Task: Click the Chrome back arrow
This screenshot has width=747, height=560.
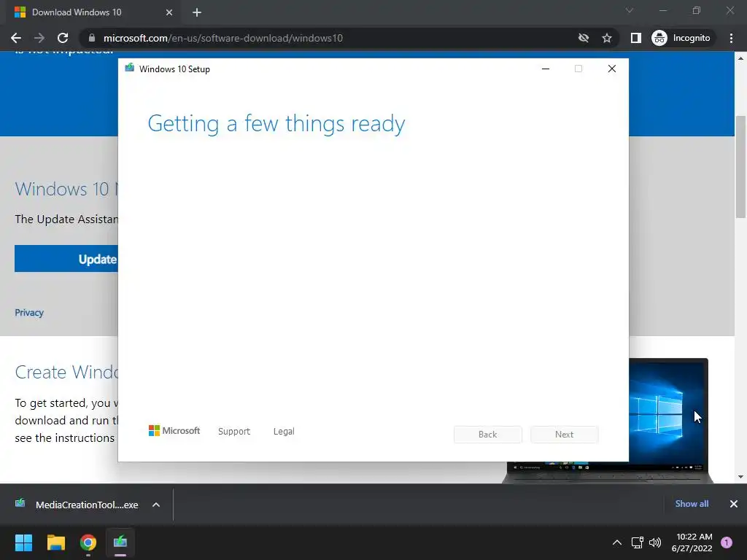Action: 16,38
